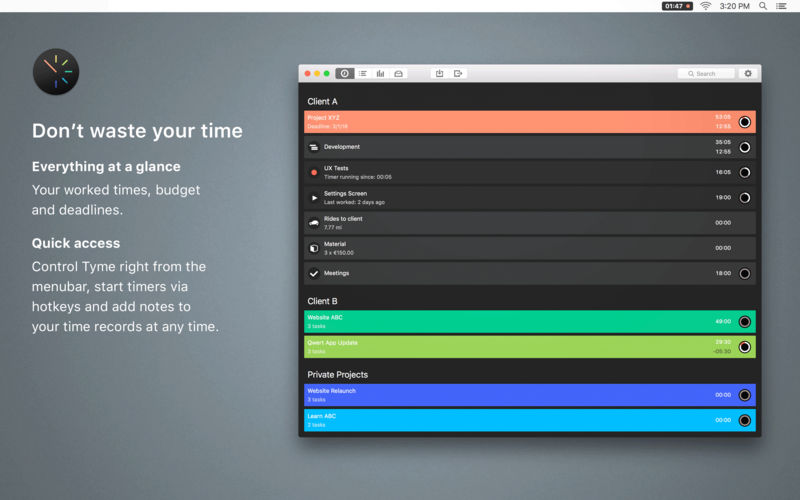The image size is (800, 500).
Task: Click the Rides to client car icon
Action: point(314,223)
